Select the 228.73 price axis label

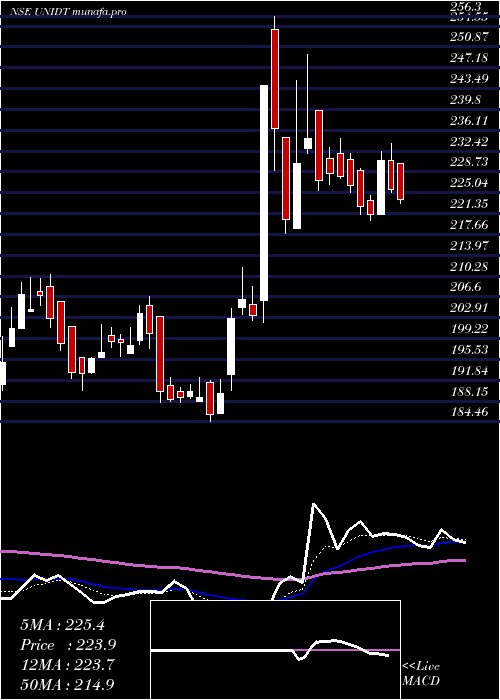click(468, 162)
